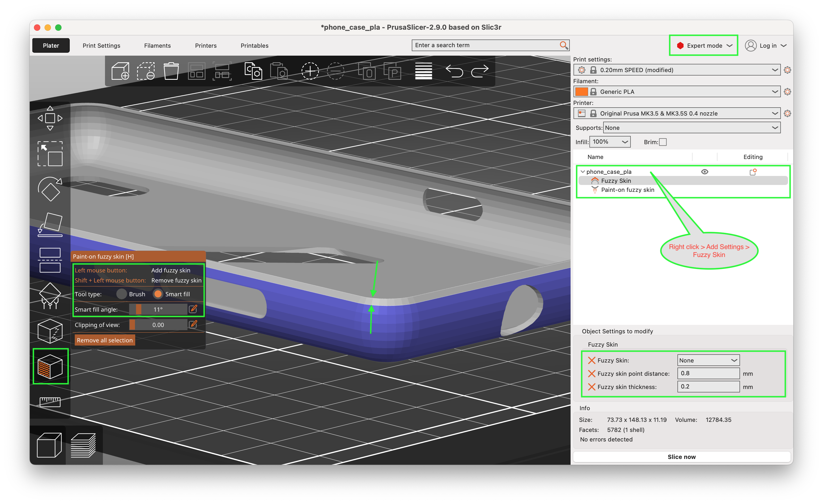This screenshot has height=504, width=823.
Task: Click the Slice now button
Action: (x=681, y=457)
